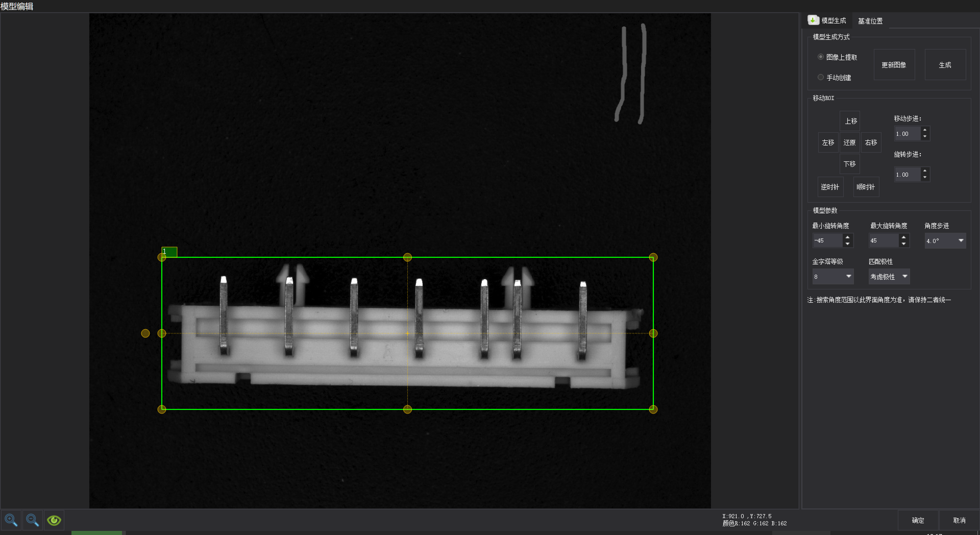Open the 角度步进 dropdown

pos(945,240)
